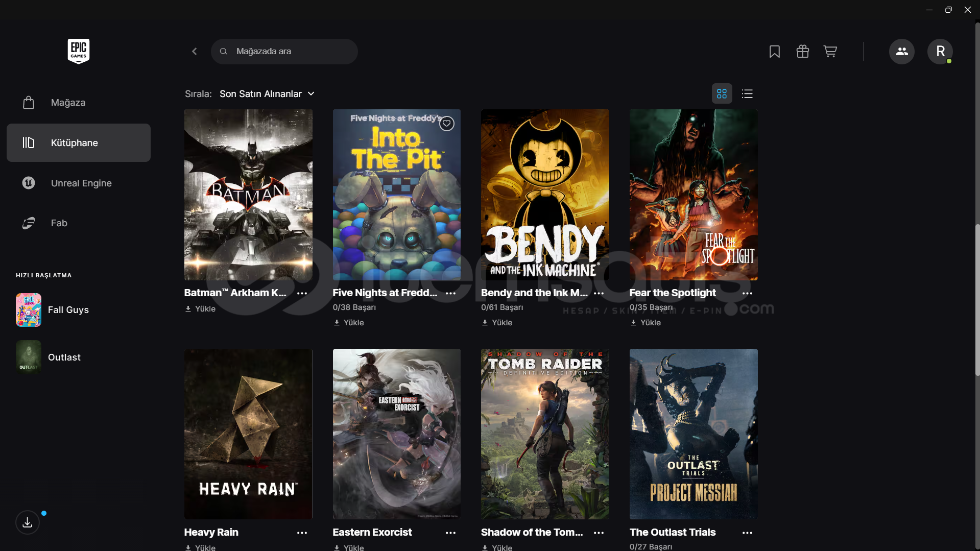Click the Fall Guys quick launch thumbnail
This screenshot has width=980, height=551.
[x=29, y=310]
